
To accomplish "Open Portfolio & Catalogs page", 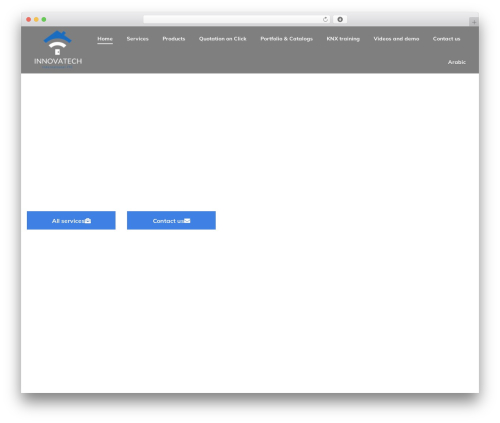I will 287,39.
